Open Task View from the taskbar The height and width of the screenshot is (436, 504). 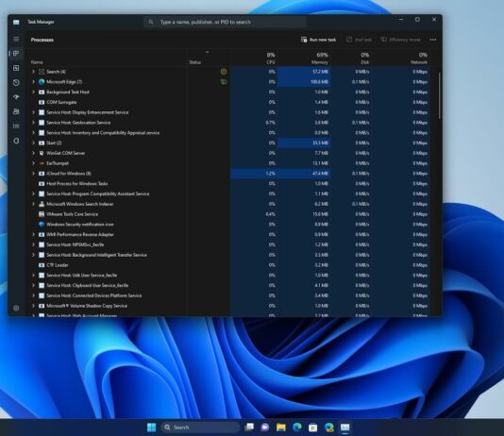[x=249, y=427]
